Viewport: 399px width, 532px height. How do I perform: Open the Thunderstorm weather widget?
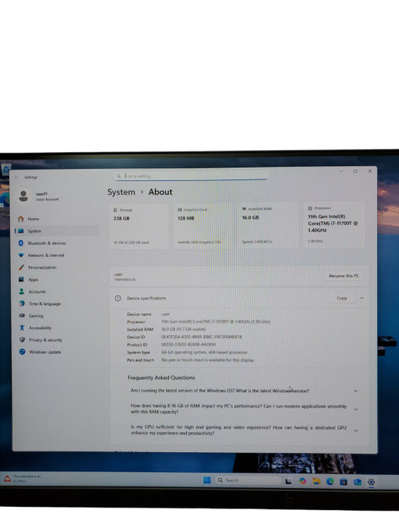[x=22, y=478]
